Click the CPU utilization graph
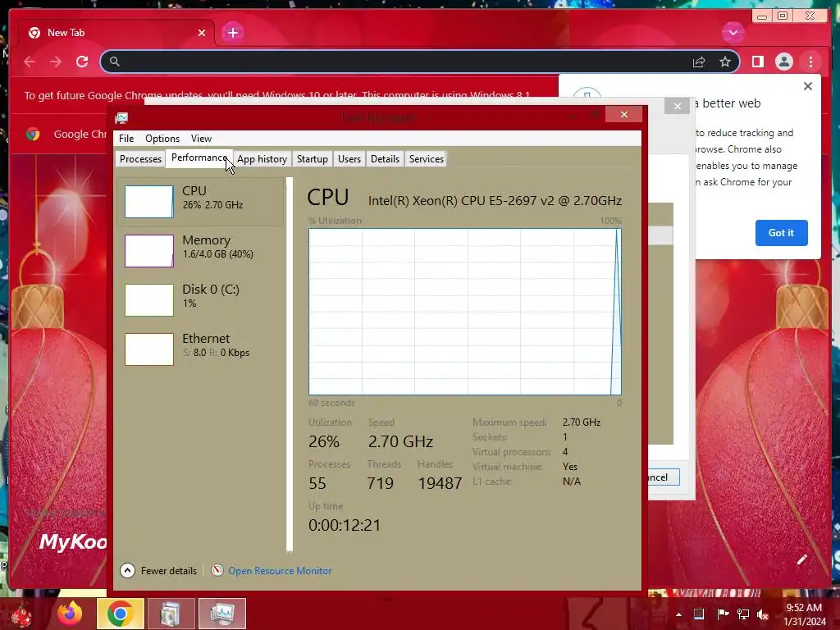 click(x=465, y=312)
